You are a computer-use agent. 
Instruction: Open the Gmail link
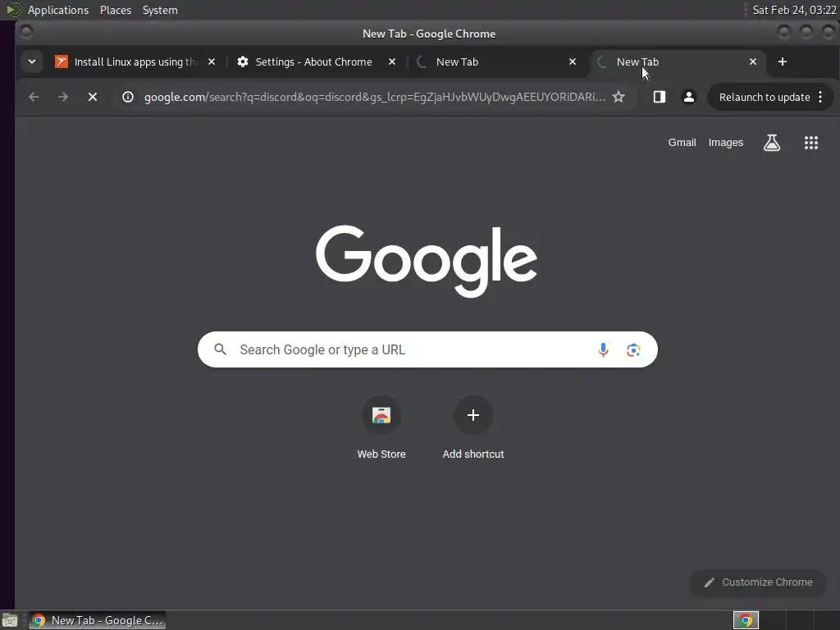coord(682,143)
